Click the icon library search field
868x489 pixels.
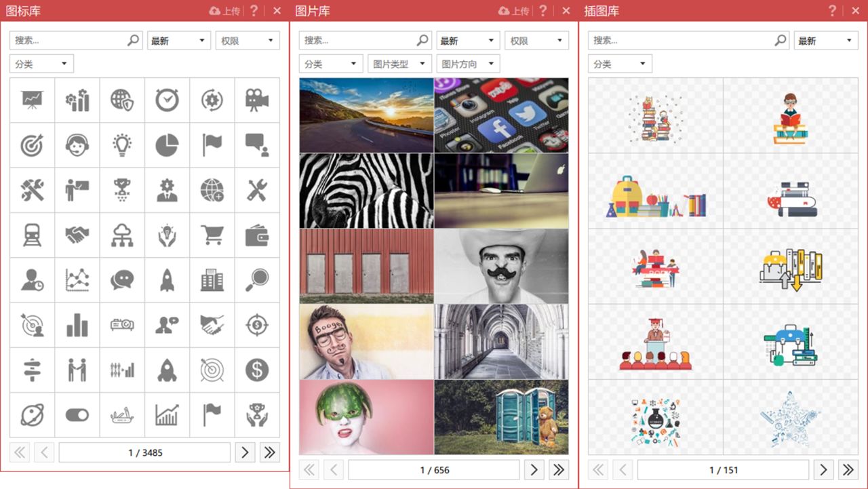pos(76,41)
